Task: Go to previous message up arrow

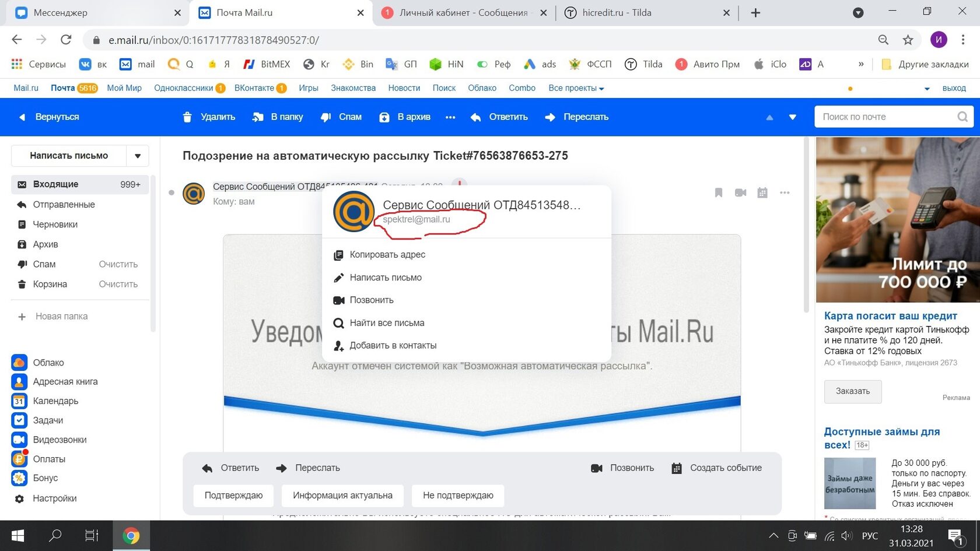Action: pyautogui.click(x=769, y=117)
